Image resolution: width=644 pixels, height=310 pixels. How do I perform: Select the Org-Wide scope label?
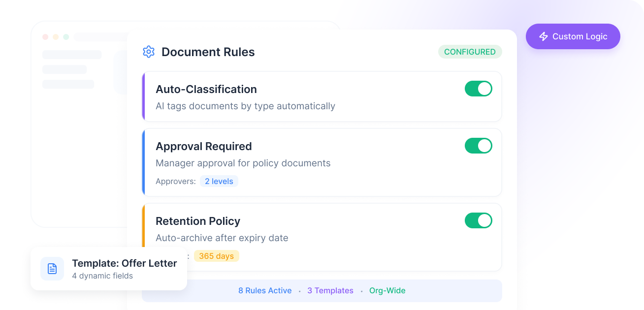pyautogui.click(x=387, y=290)
